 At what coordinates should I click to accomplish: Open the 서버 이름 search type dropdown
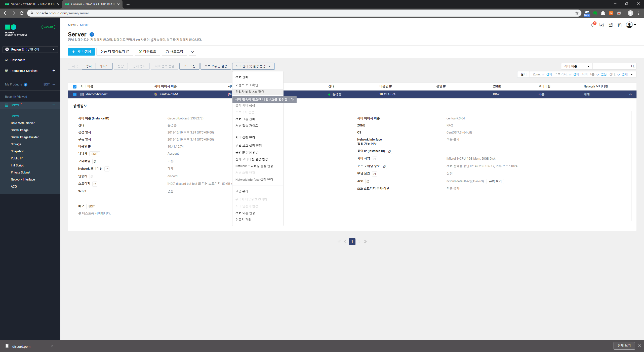[577, 66]
